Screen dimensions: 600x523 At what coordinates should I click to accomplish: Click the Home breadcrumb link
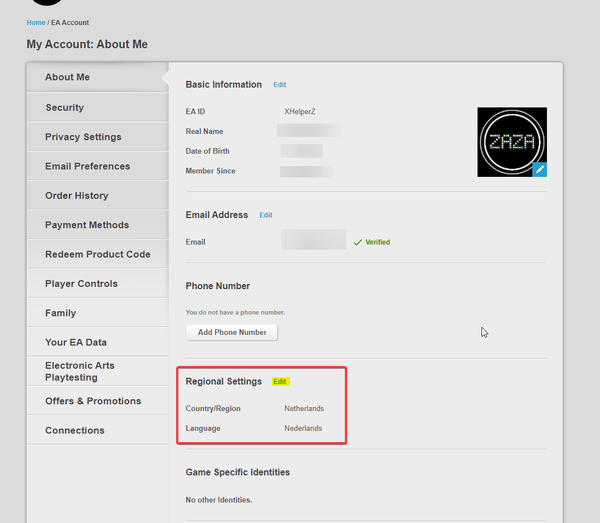(x=35, y=22)
